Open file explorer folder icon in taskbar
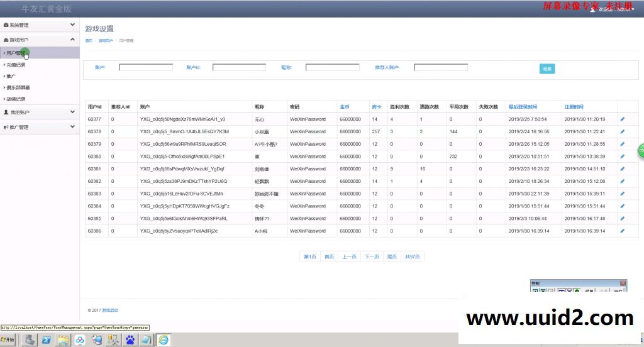This screenshot has width=644, height=347. (x=63, y=339)
